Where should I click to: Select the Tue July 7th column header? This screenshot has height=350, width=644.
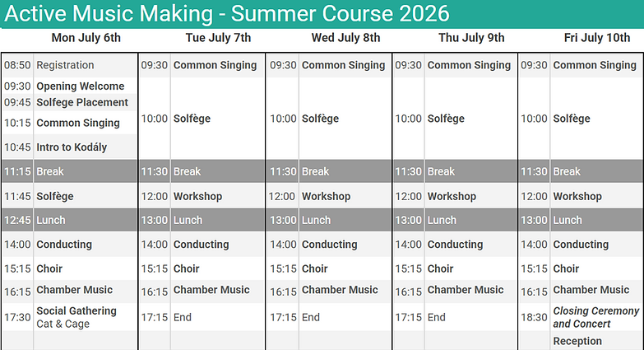(x=218, y=38)
